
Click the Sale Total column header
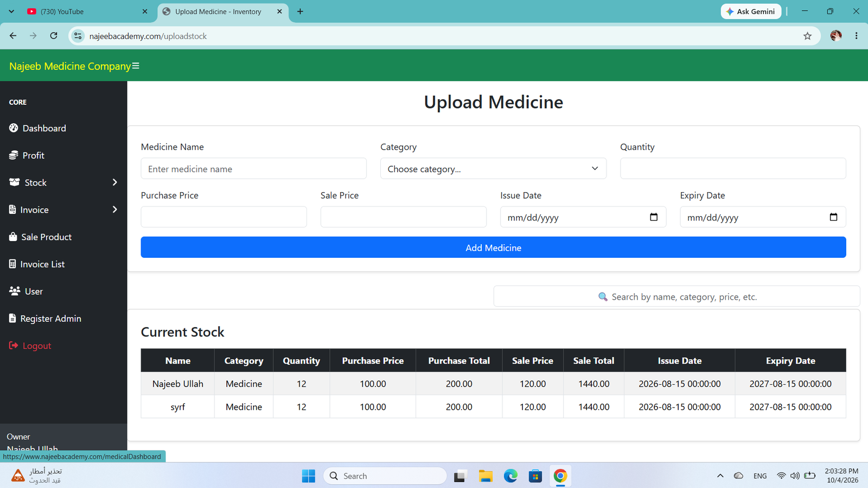click(x=593, y=360)
